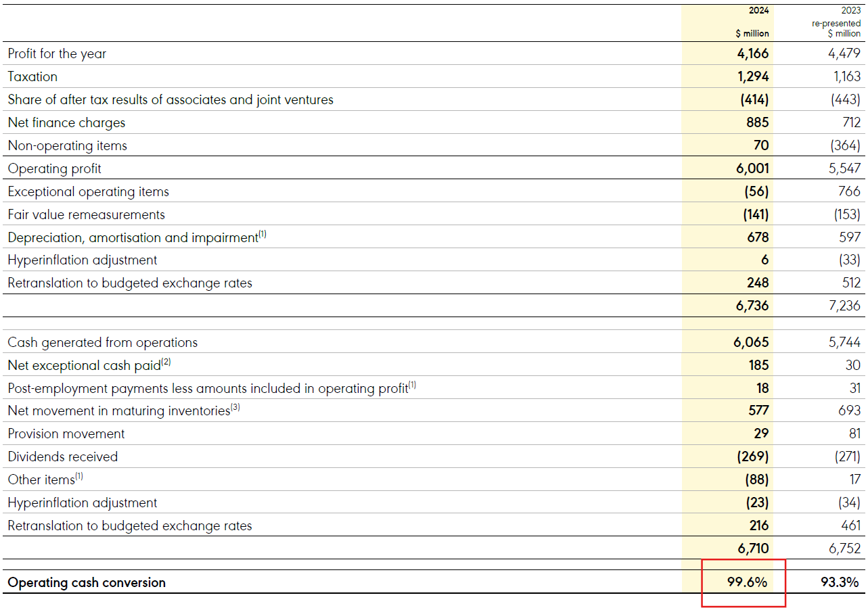Select the 'Post-employment payments' row label

pos(212,388)
